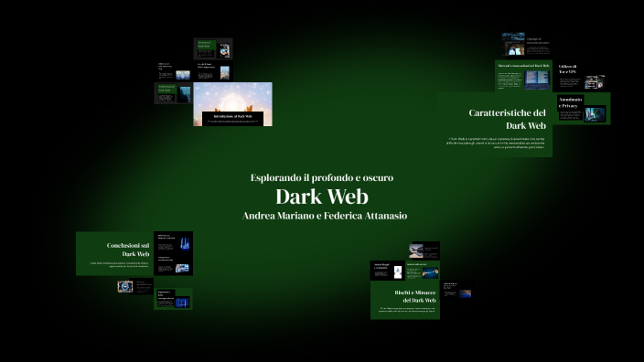Click the hooded hacker image on Anonimato slide

595,113
